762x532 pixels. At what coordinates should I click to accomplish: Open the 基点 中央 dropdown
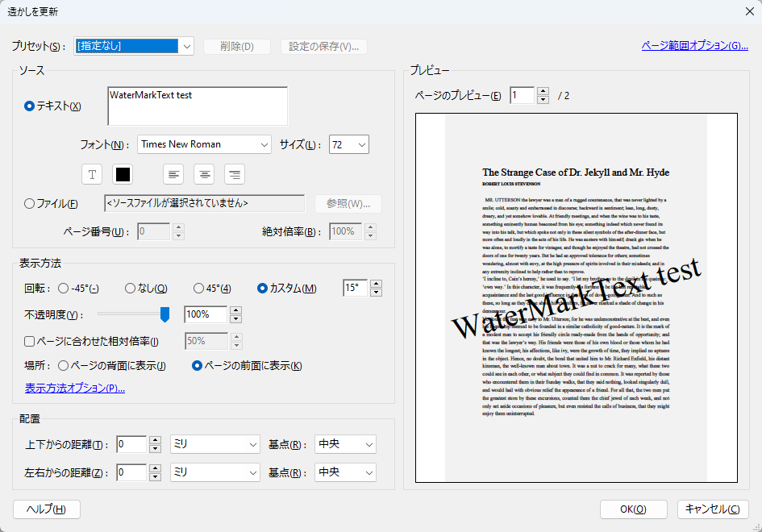345,444
